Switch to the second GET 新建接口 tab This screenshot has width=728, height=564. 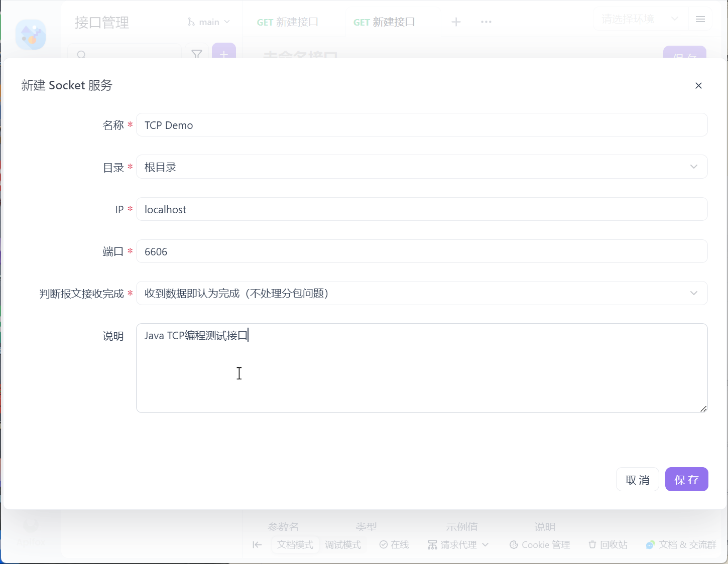[x=384, y=22]
